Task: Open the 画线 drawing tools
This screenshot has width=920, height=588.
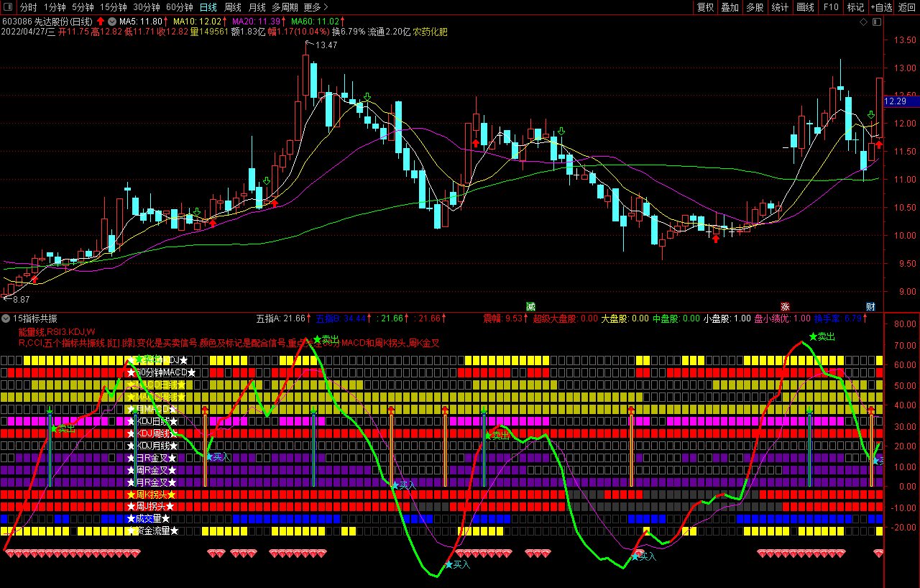Action: (806, 7)
